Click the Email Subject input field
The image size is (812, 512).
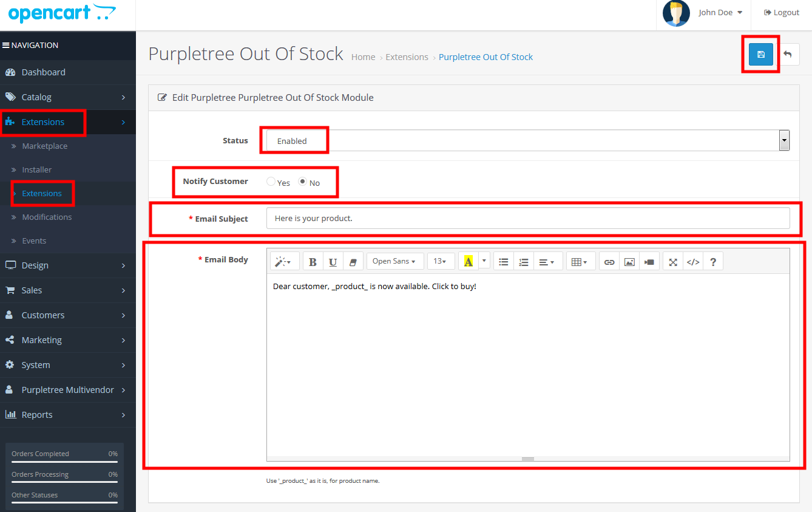coord(528,218)
